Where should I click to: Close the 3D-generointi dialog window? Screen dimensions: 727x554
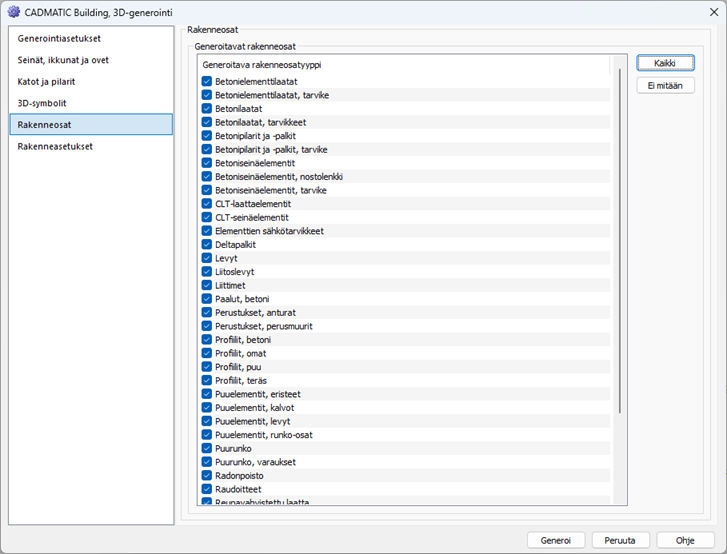pyautogui.click(x=704, y=12)
